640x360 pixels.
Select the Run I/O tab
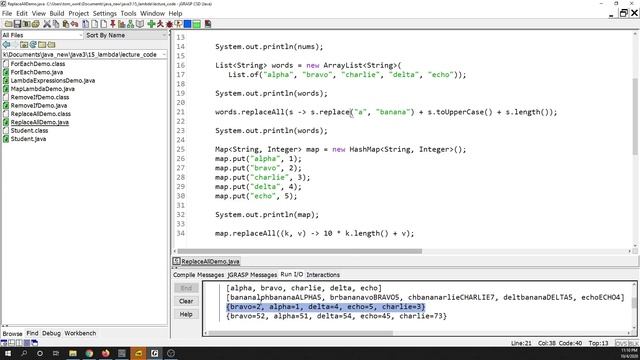point(291,274)
